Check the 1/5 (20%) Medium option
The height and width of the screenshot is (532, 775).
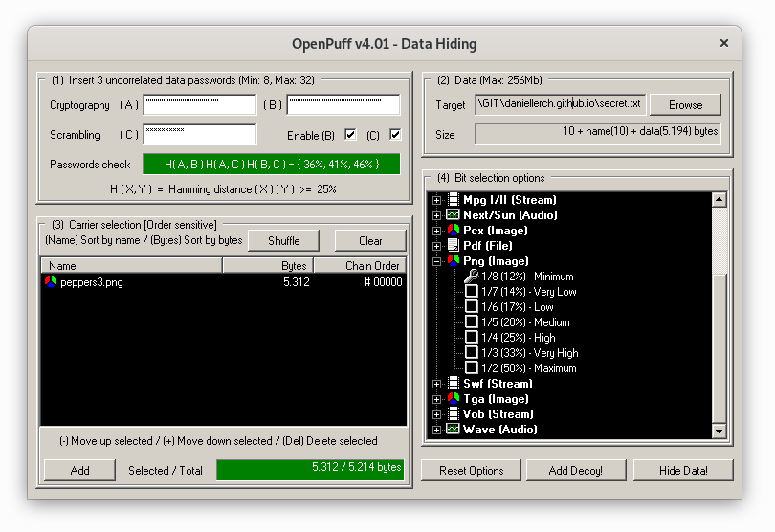tap(471, 322)
